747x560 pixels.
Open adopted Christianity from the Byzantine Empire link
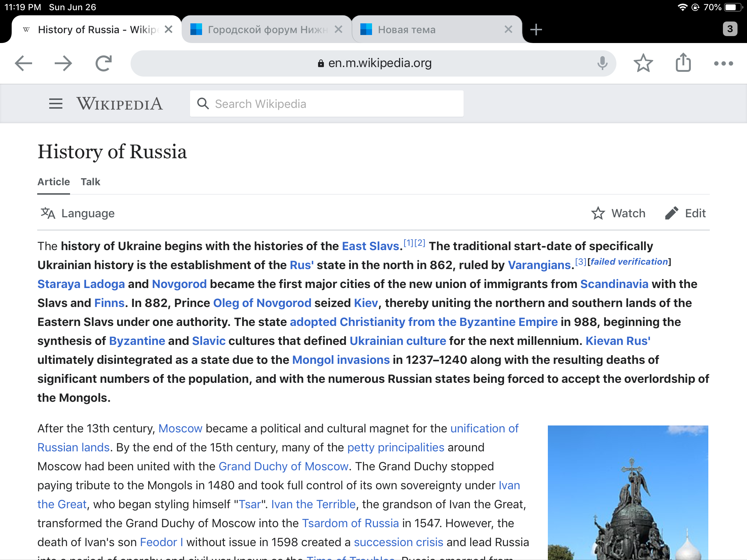[x=424, y=322]
